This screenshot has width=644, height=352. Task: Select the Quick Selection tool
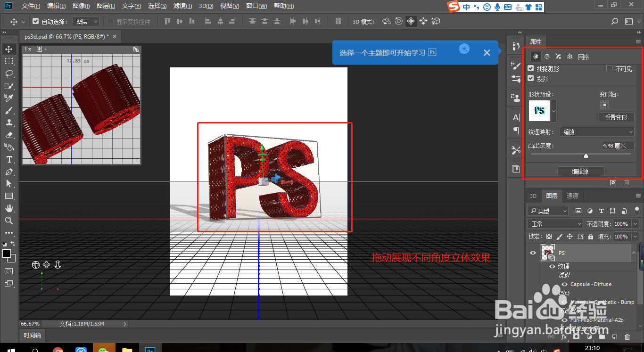[9, 86]
